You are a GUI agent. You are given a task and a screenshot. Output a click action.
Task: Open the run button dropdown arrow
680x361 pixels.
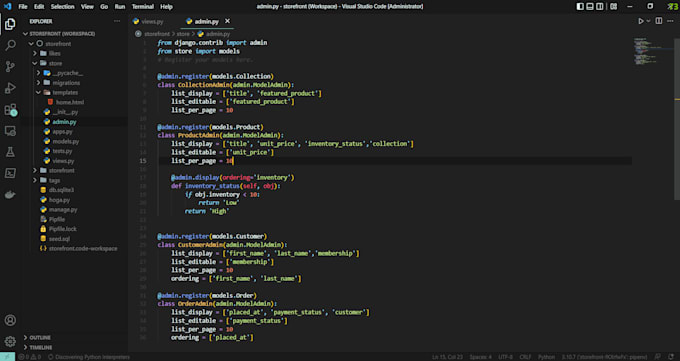click(648, 21)
